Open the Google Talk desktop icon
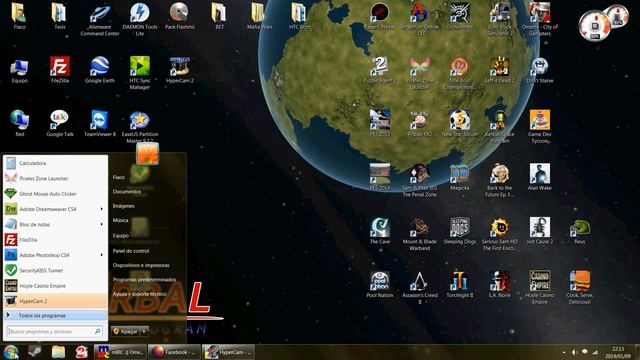 click(x=60, y=123)
